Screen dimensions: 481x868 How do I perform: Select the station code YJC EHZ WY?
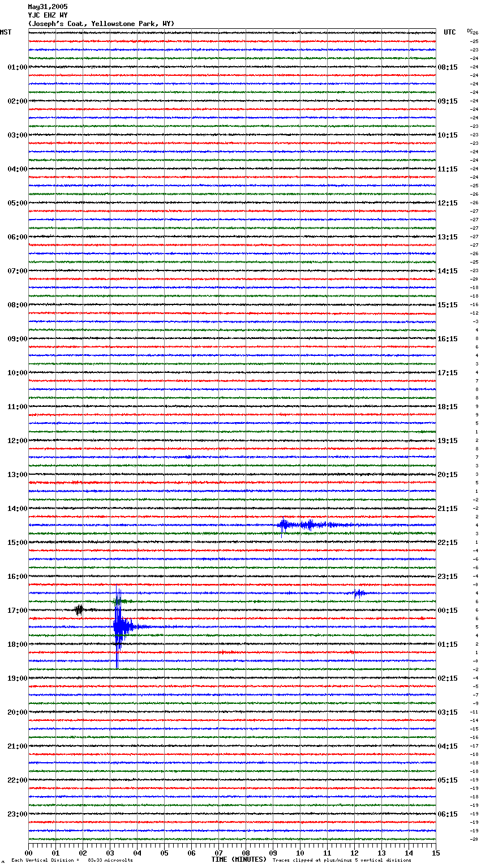(48, 15)
